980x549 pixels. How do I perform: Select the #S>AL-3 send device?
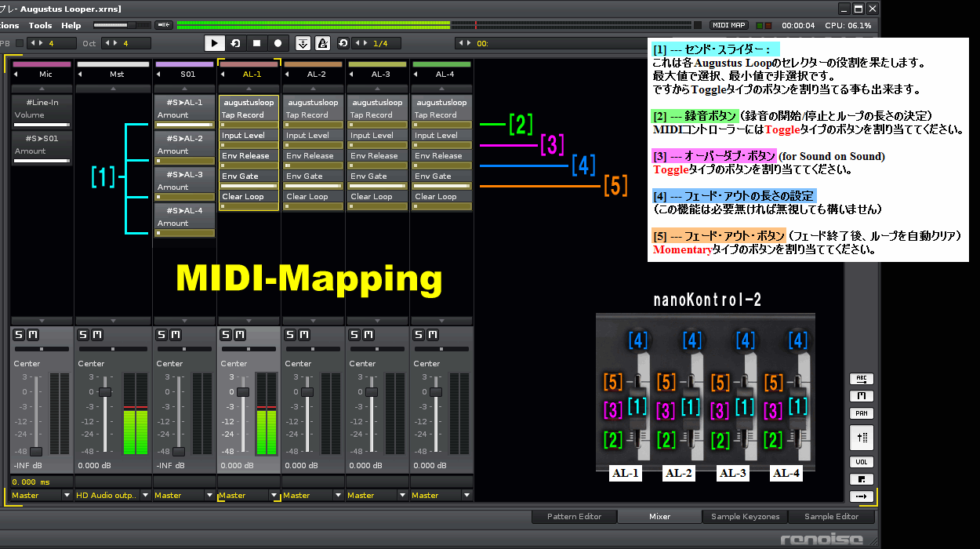185,174
